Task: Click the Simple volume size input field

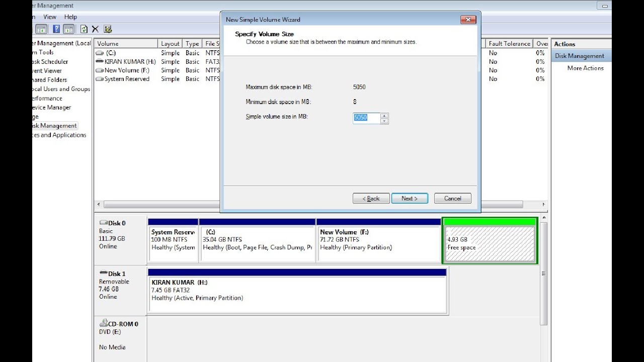Action: (x=366, y=118)
